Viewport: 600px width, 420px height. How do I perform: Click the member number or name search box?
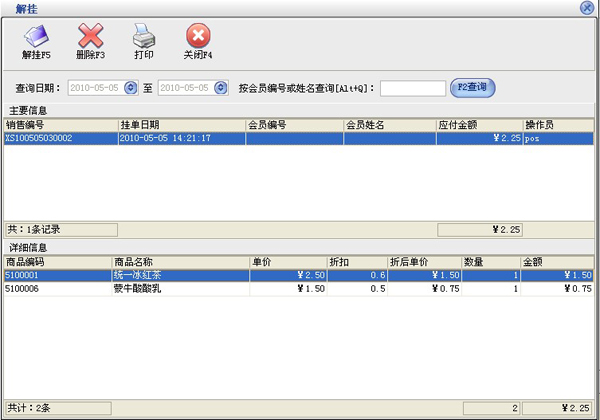[x=412, y=88]
